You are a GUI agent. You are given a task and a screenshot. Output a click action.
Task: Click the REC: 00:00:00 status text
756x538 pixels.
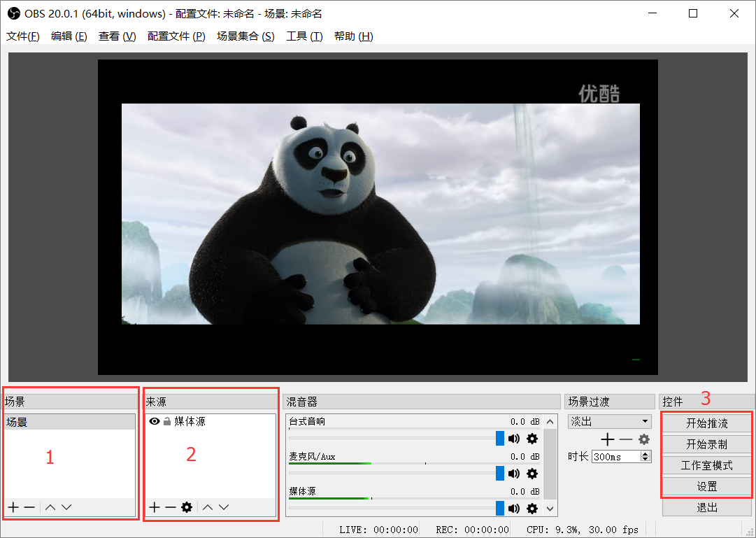[472, 530]
